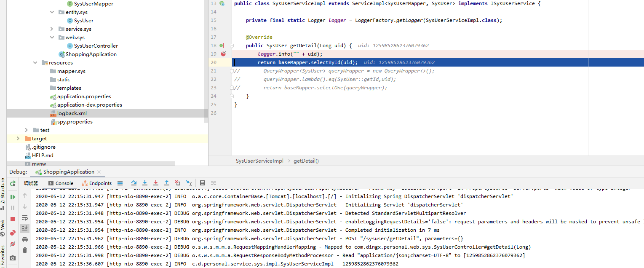The width and height of the screenshot is (644, 268).
Task: Stop the debugger
Action: coord(12,218)
